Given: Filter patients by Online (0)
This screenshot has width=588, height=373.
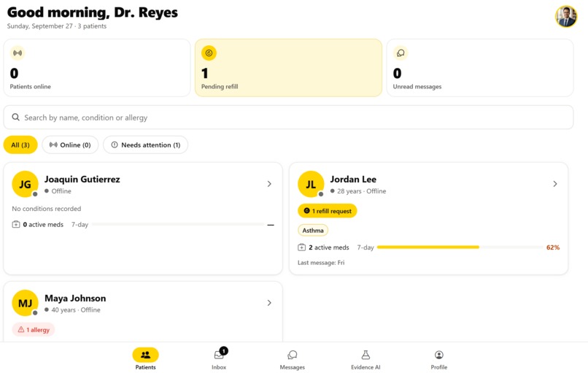Looking at the screenshot, I should 70,145.
